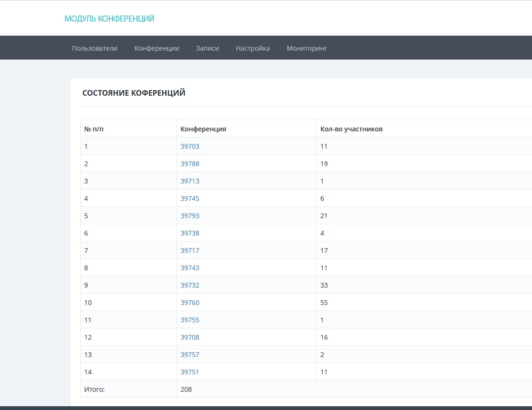Select row number 7 in the table

tap(86, 251)
